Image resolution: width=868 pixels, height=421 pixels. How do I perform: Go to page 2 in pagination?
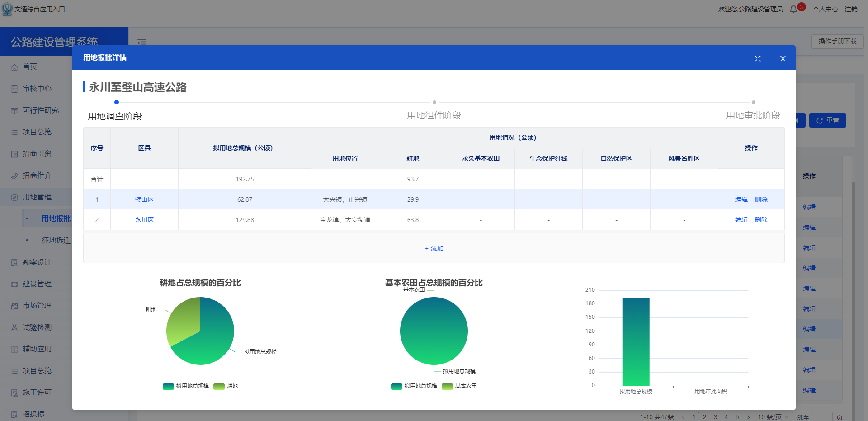tap(705, 417)
